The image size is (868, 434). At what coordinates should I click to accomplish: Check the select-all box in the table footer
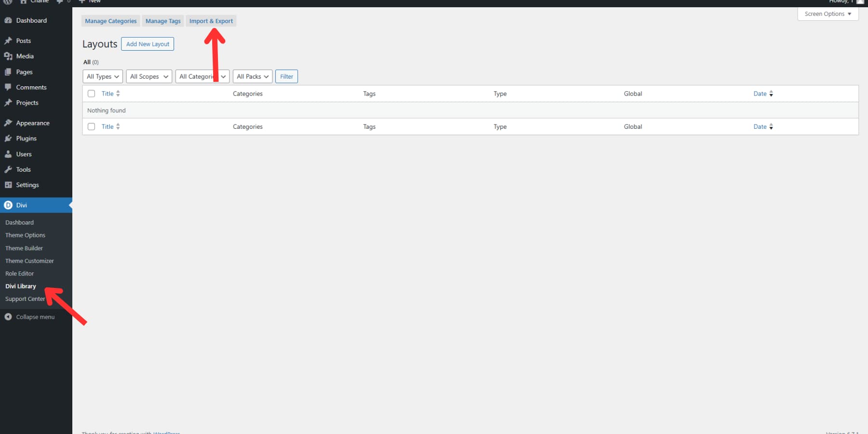[91, 126]
